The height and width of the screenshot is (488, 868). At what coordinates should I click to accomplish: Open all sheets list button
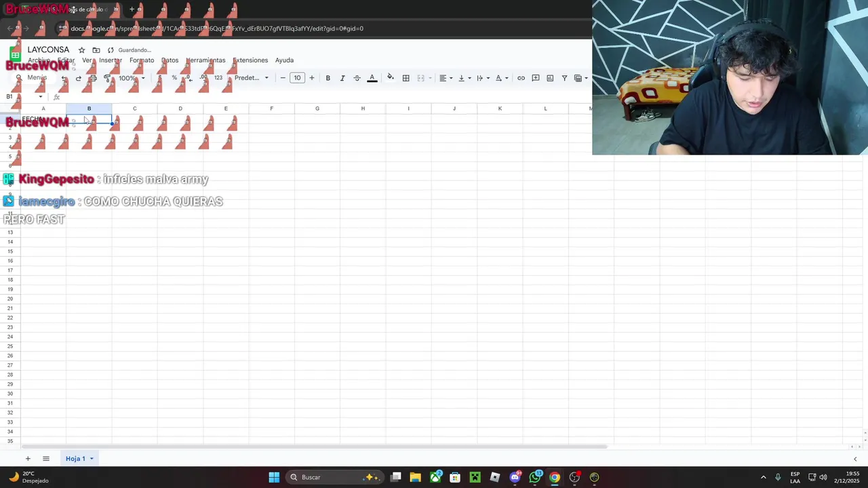click(46, 459)
